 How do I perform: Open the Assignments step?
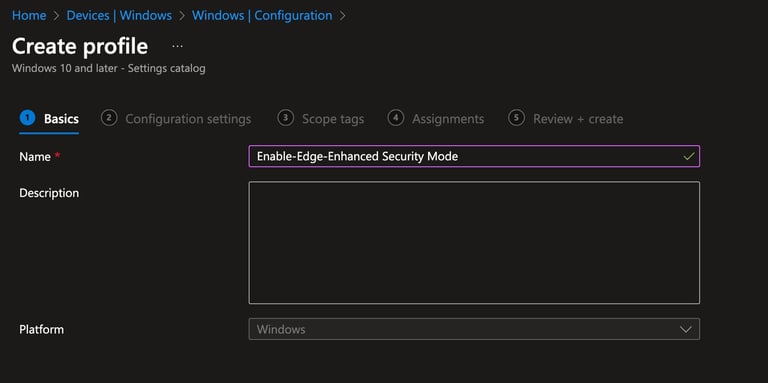pyautogui.click(x=436, y=119)
